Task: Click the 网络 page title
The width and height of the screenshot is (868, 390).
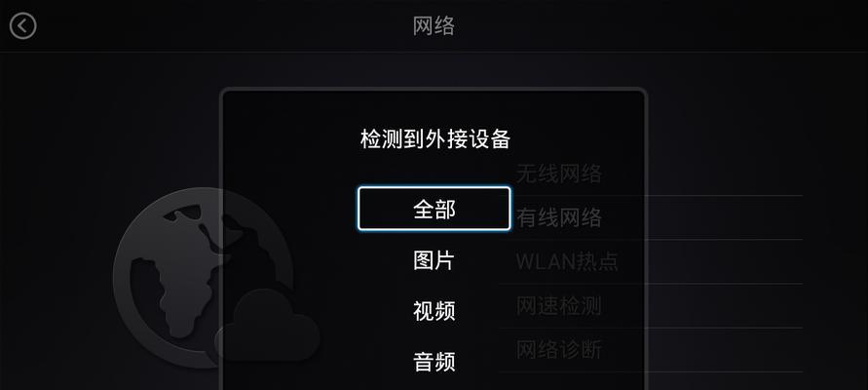Action: click(434, 26)
